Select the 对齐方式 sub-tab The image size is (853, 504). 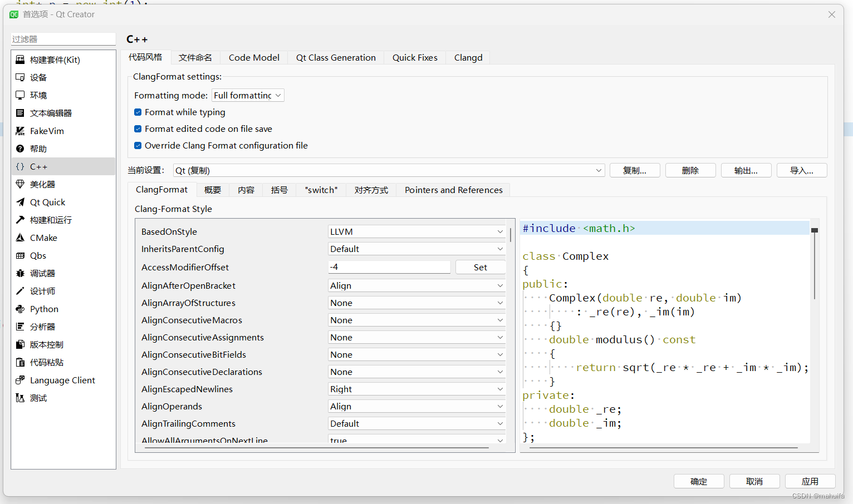[371, 190]
